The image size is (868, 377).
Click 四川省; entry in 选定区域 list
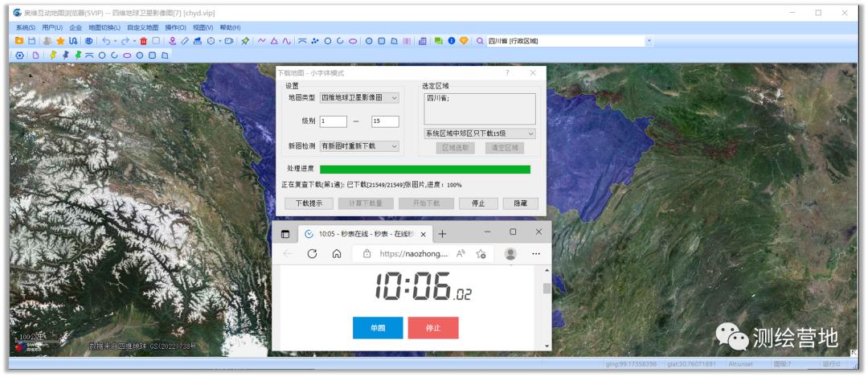click(439, 99)
